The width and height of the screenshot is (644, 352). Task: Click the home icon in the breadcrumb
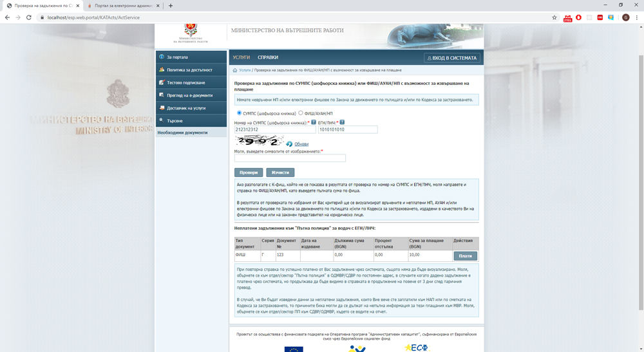(235, 69)
